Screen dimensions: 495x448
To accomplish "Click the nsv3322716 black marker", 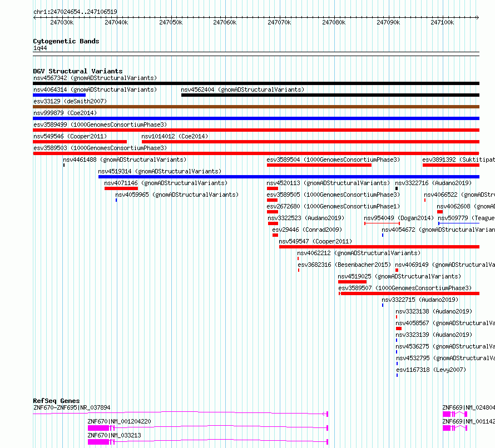I will [397, 188].
